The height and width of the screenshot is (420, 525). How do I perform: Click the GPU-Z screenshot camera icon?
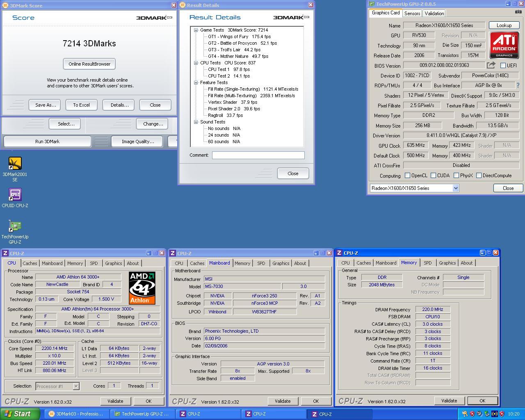pyautogui.click(x=518, y=12)
